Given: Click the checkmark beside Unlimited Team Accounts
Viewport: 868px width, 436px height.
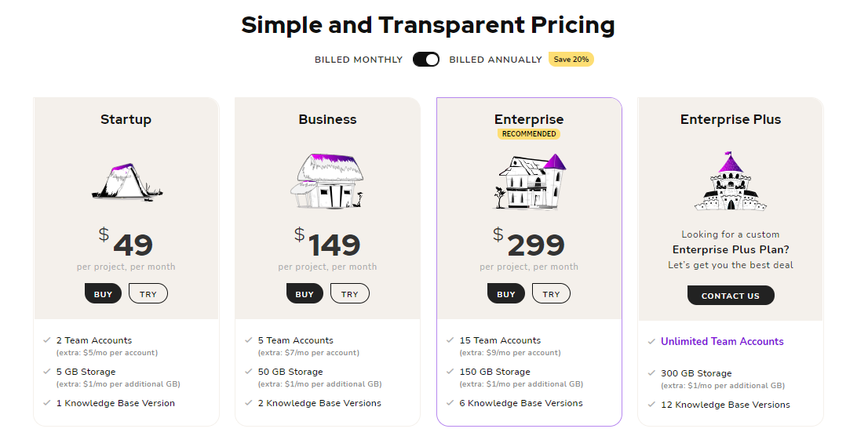Looking at the screenshot, I should point(651,341).
